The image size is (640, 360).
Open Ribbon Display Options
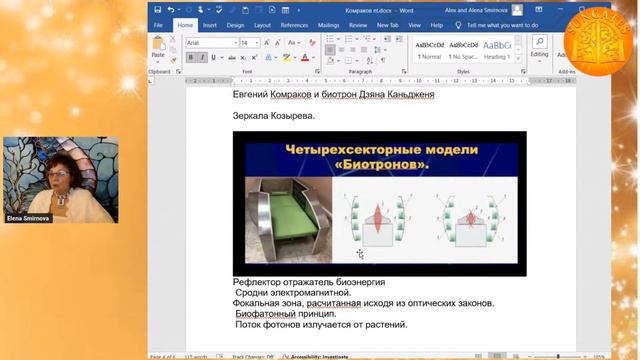click(539, 10)
